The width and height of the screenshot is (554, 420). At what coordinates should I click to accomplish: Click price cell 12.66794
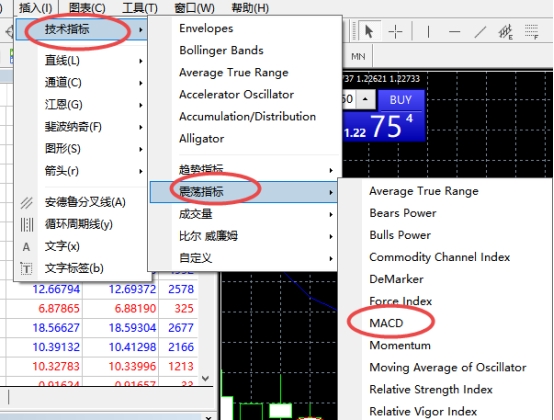tap(56, 289)
